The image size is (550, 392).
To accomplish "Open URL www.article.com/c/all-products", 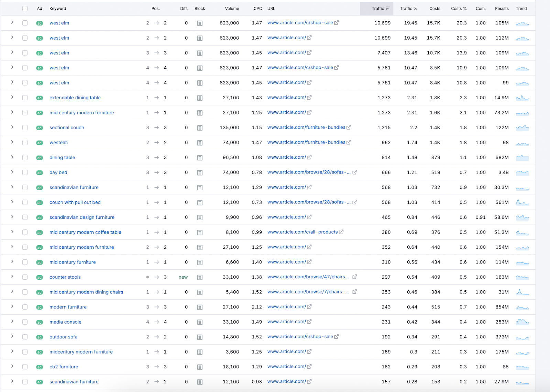I will pyautogui.click(x=302, y=232).
